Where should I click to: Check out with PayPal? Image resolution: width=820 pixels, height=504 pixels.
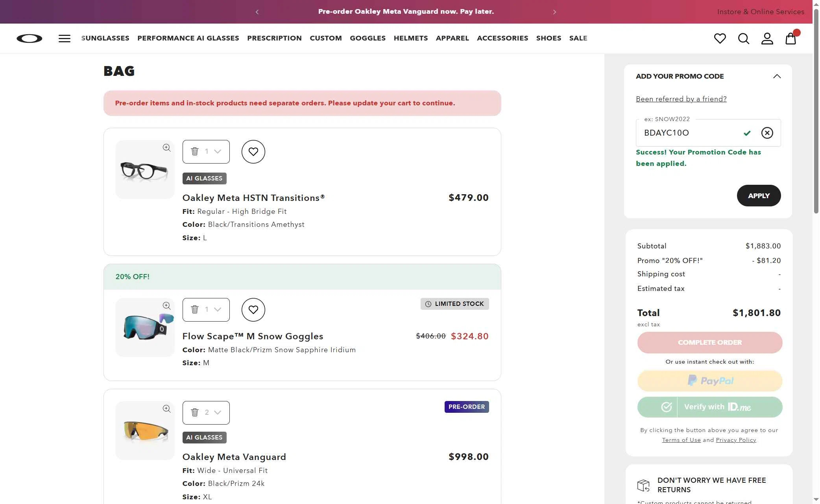[x=709, y=381]
